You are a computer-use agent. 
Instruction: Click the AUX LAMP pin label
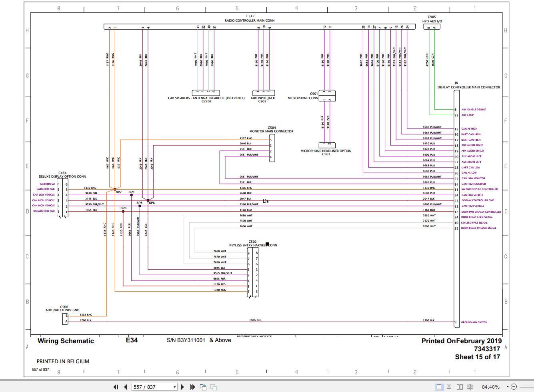468,115
